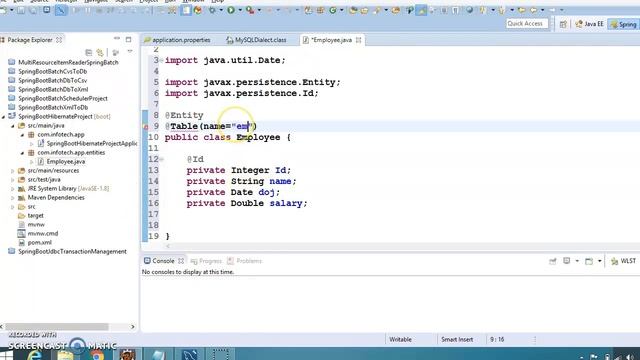Toggle Mark Occurrences highlighted toolbar button
This screenshot has width=640, height=360.
click(421, 10)
